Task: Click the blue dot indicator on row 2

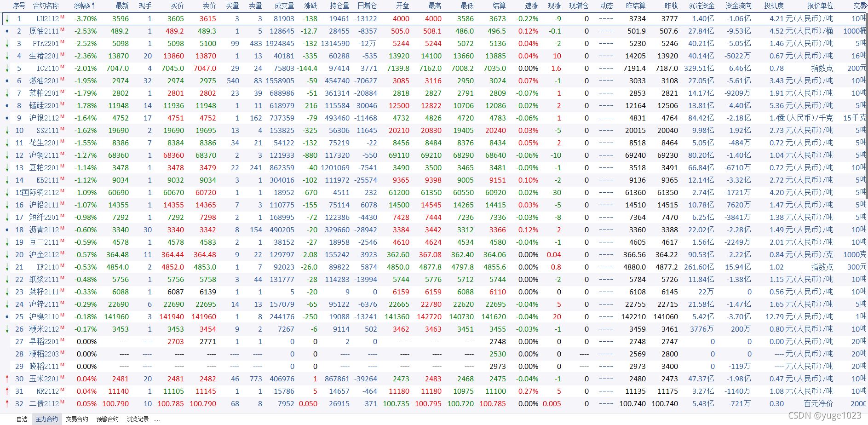Action: click(7, 31)
